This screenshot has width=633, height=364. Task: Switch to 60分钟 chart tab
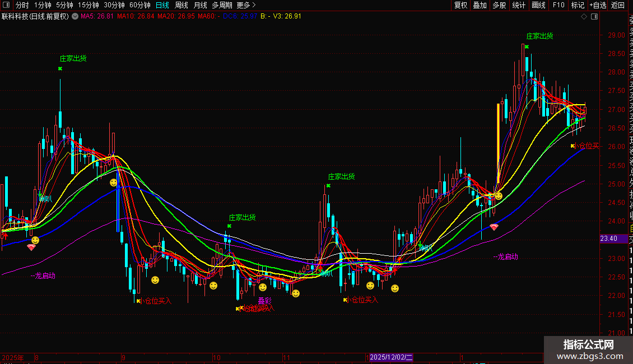pyautogui.click(x=139, y=5)
